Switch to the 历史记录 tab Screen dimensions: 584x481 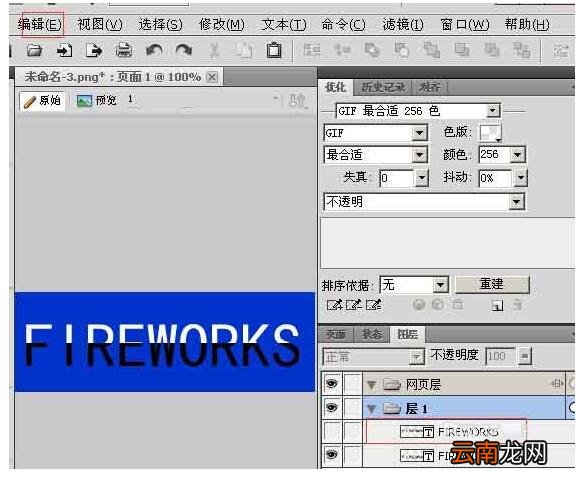click(x=383, y=87)
